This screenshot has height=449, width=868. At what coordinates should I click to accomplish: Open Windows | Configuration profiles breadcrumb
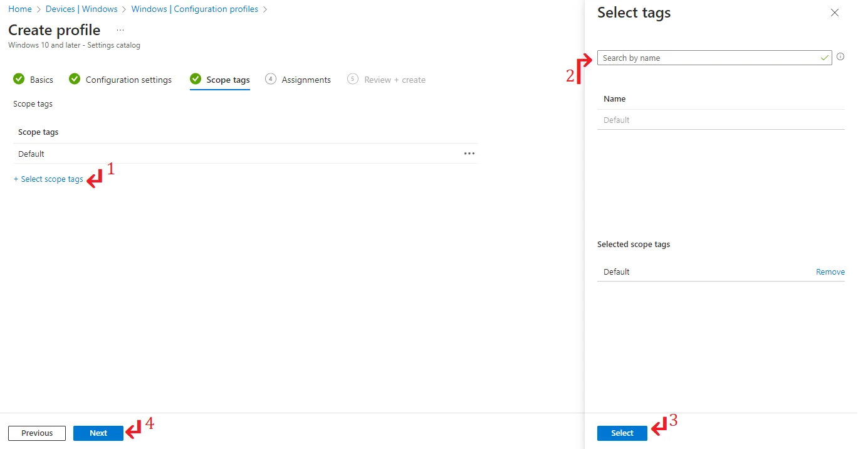pyautogui.click(x=194, y=9)
